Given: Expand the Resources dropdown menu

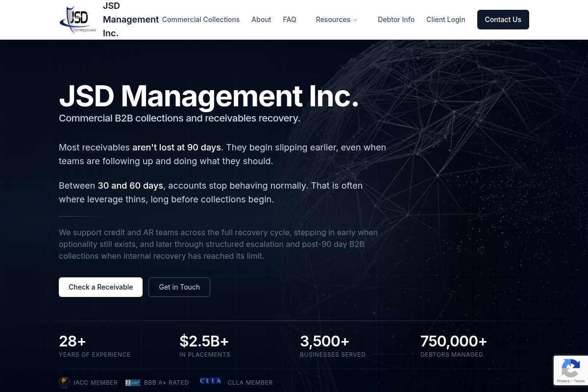Looking at the screenshot, I should pyautogui.click(x=337, y=20).
